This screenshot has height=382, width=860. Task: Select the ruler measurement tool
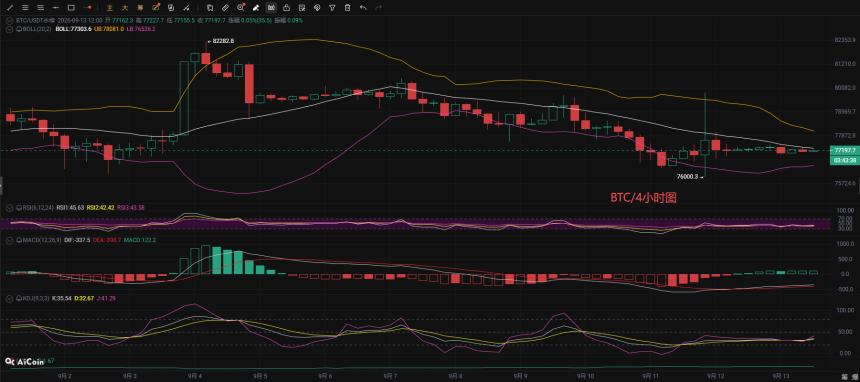pos(225,8)
